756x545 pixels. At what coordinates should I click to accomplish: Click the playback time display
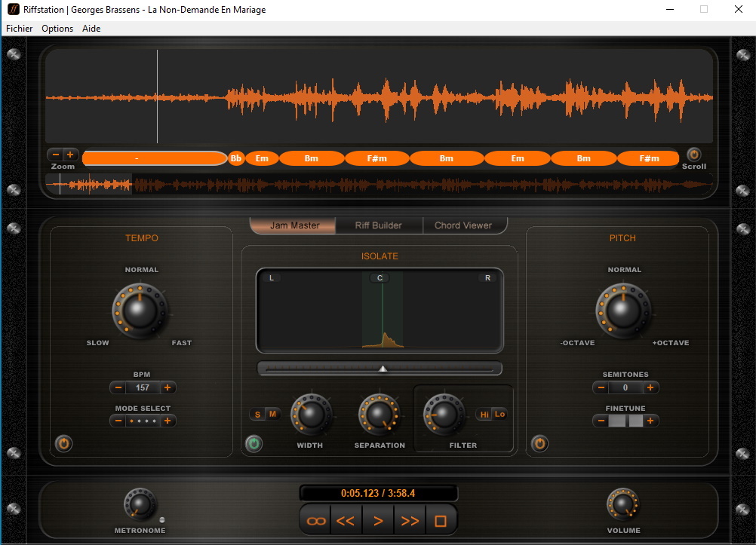378,493
